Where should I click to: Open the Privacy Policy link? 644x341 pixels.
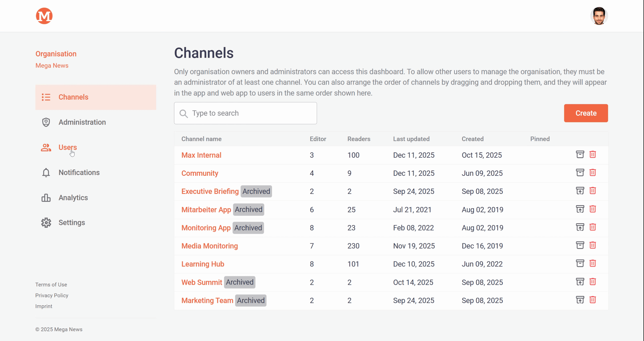pos(52,295)
